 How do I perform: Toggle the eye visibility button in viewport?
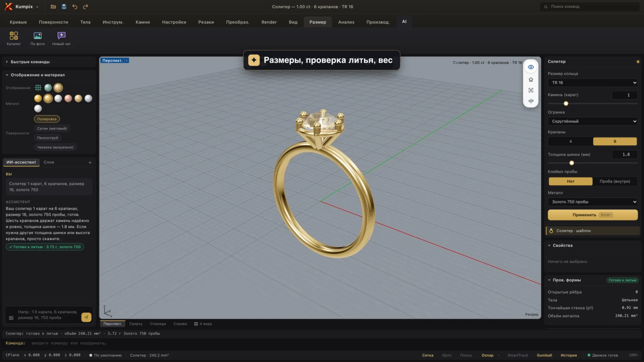click(531, 67)
